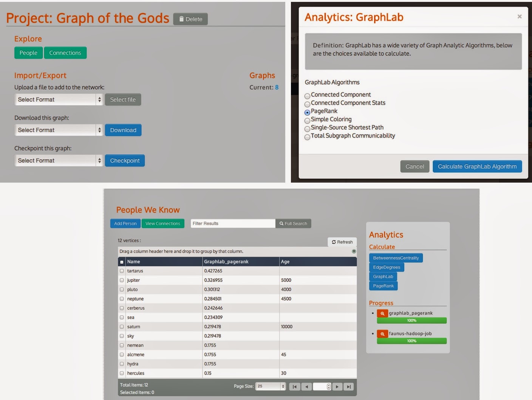Sort by the Graphlab_pagerank column header
532x400 pixels.
click(241, 262)
